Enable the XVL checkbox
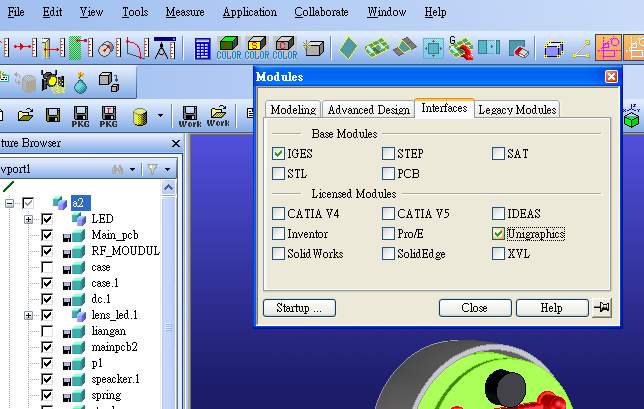 [x=498, y=254]
